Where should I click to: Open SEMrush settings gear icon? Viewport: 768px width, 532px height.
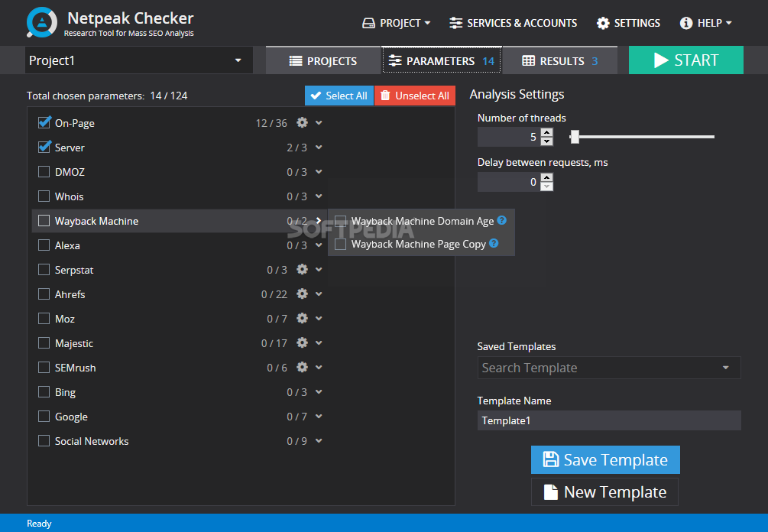click(x=302, y=368)
